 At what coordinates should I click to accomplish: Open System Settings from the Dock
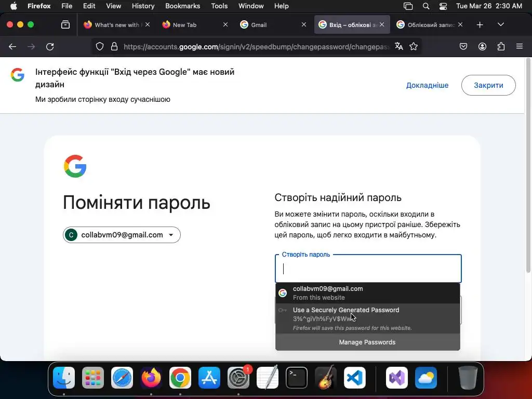pos(238,378)
